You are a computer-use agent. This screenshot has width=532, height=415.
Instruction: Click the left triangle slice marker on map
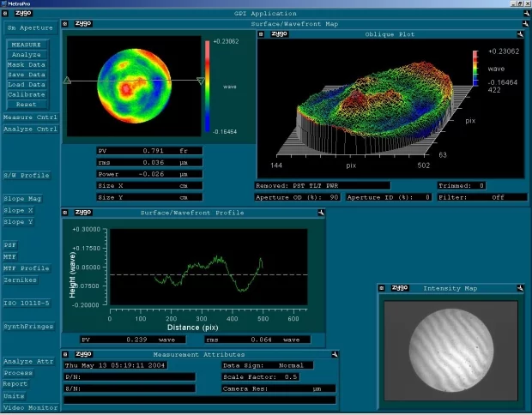click(x=68, y=81)
